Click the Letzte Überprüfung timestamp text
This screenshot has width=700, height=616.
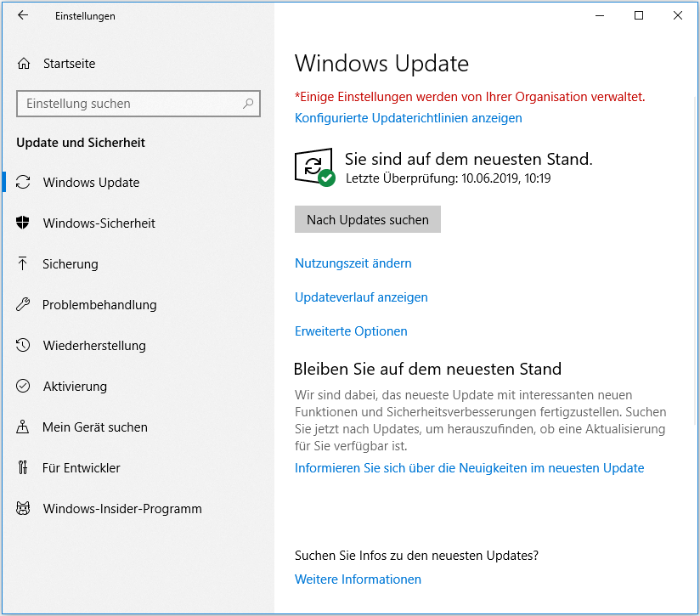[x=449, y=178]
